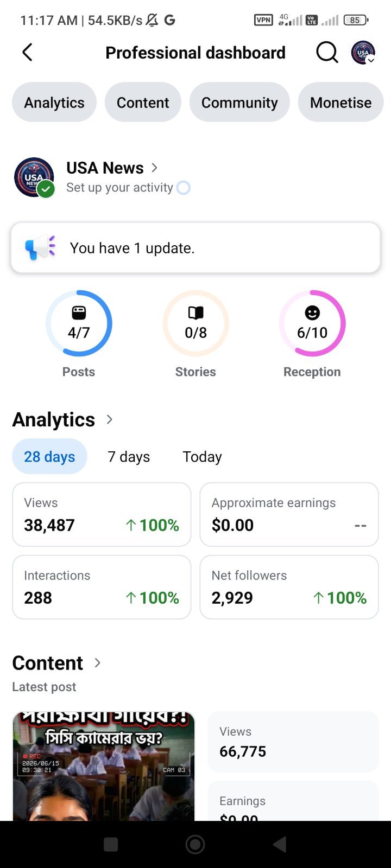The height and width of the screenshot is (868, 391).
Task: Switch analytics range to 7 days
Action: pos(129,457)
